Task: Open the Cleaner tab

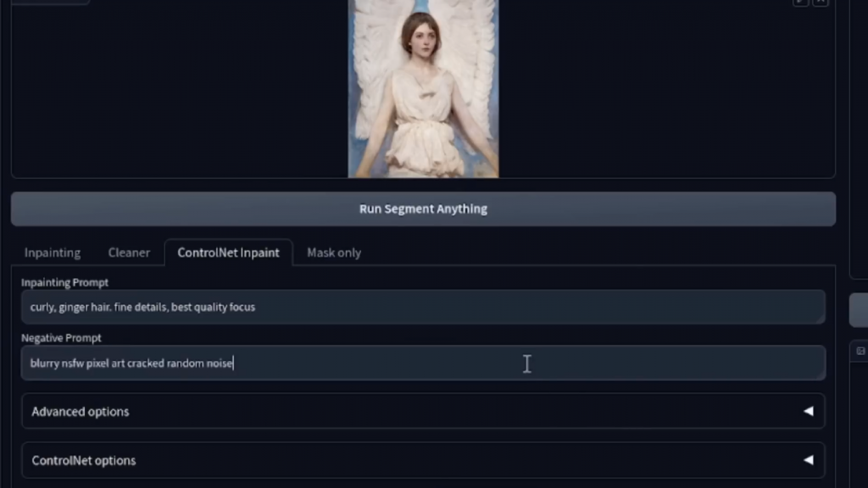Action: pyautogui.click(x=129, y=252)
